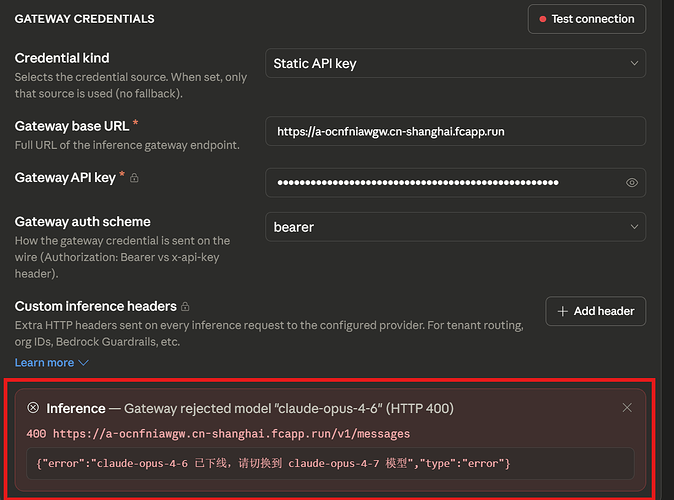The image size is (674, 500).
Task: Click the red status dot on Test connection
Action: (x=543, y=19)
